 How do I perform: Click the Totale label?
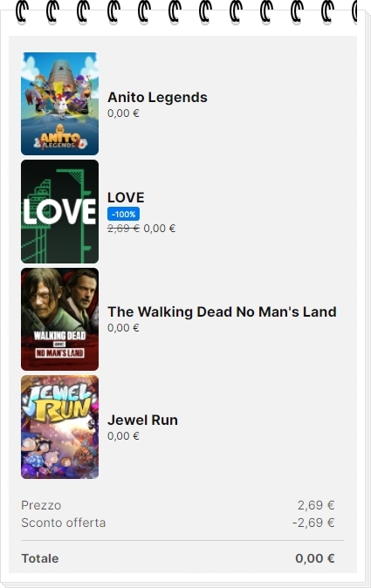[x=40, y=558]
